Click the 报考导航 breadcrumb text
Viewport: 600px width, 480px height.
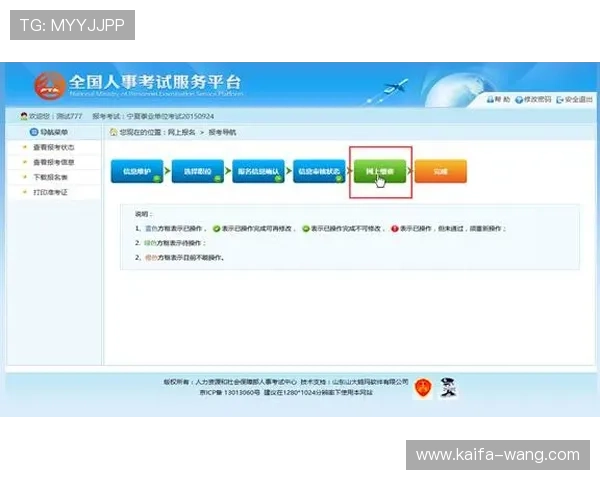(222, 132)
